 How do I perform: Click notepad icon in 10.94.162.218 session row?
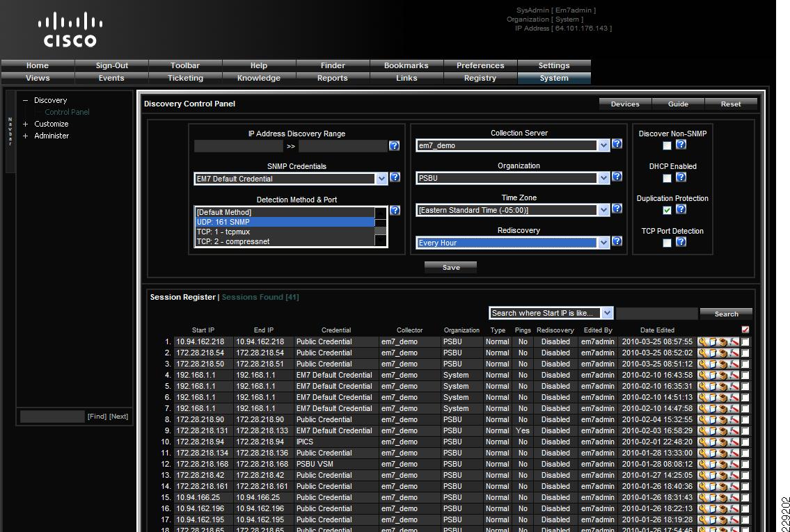click(713, 341)
